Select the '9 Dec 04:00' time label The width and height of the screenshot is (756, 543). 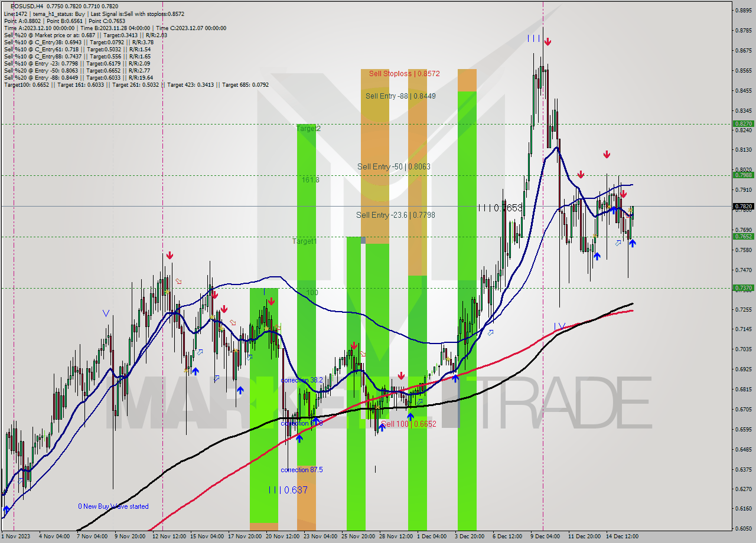point(545,537)
